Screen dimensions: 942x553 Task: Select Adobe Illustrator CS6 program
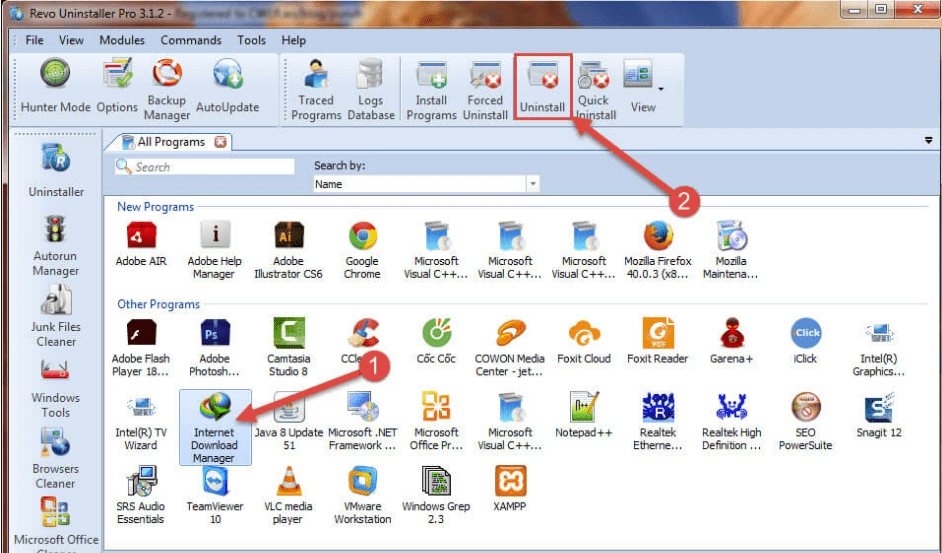click(x=288, y=250)
